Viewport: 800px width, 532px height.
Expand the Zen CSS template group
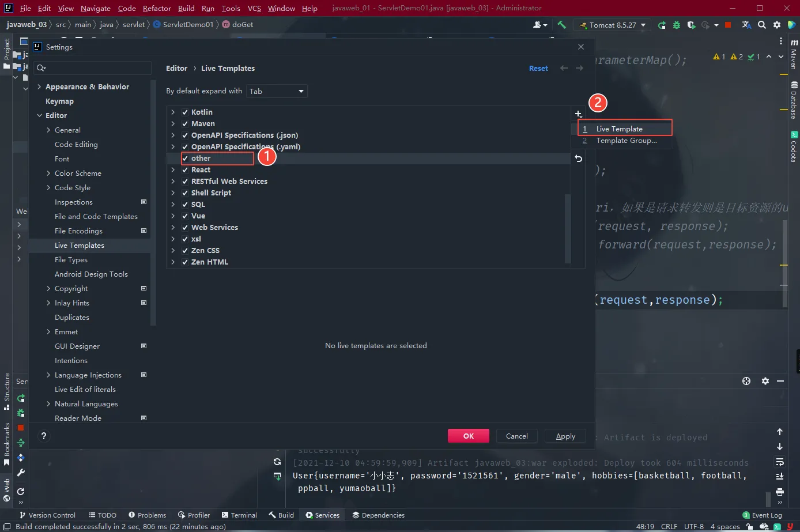(x=173, y=251)
